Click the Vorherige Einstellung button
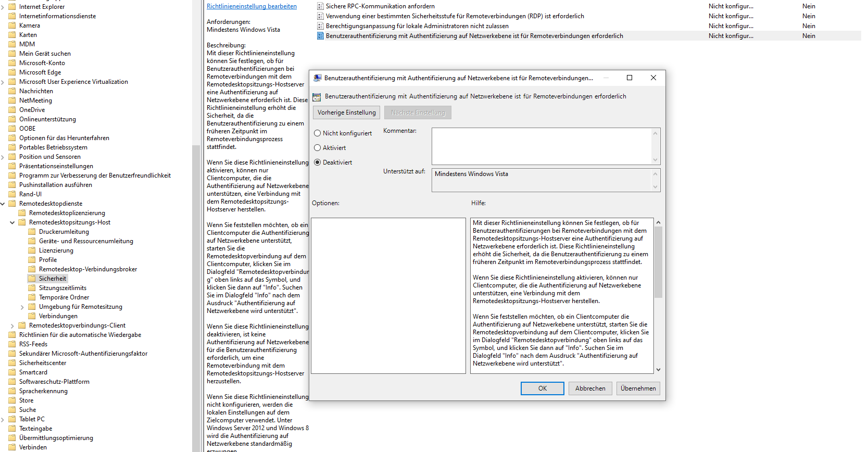 346,112
